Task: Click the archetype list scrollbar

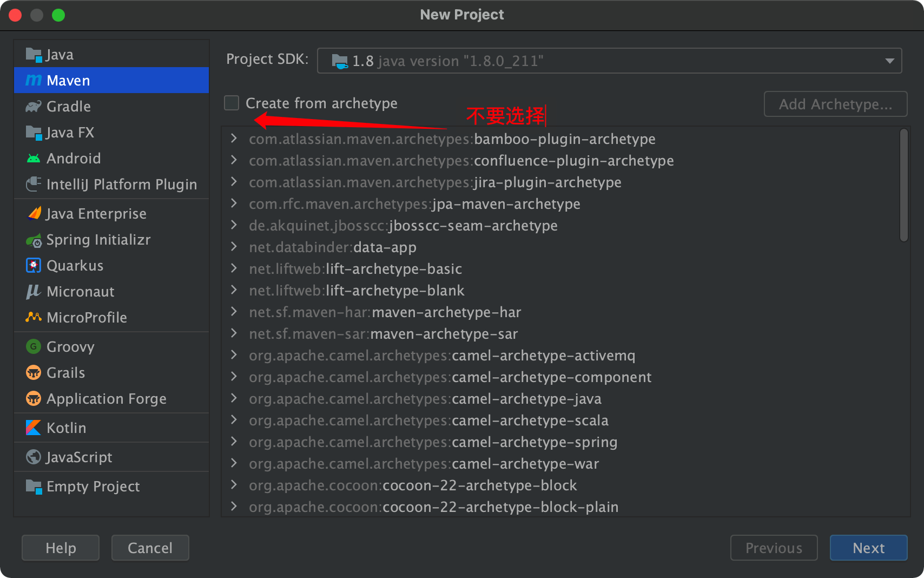Action: tap(903, 185)
